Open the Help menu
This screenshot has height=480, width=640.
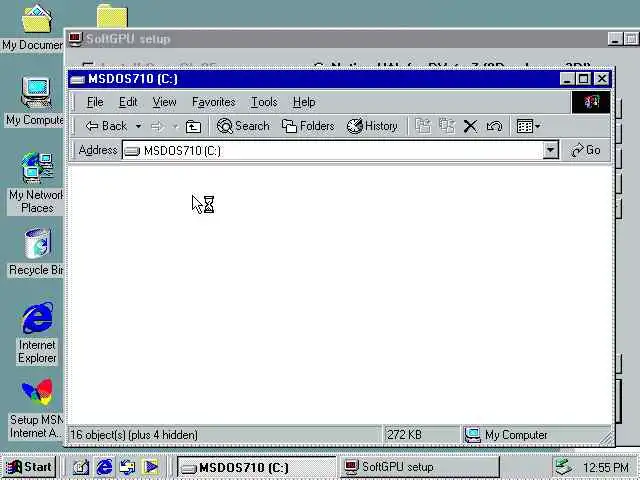(x=304, y=102)
